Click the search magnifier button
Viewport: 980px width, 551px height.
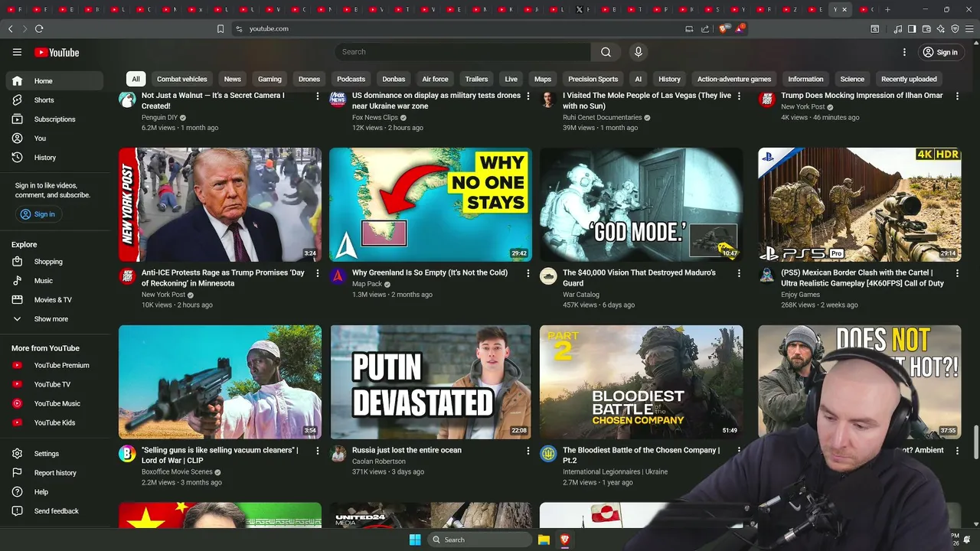[x=606, y=52]
